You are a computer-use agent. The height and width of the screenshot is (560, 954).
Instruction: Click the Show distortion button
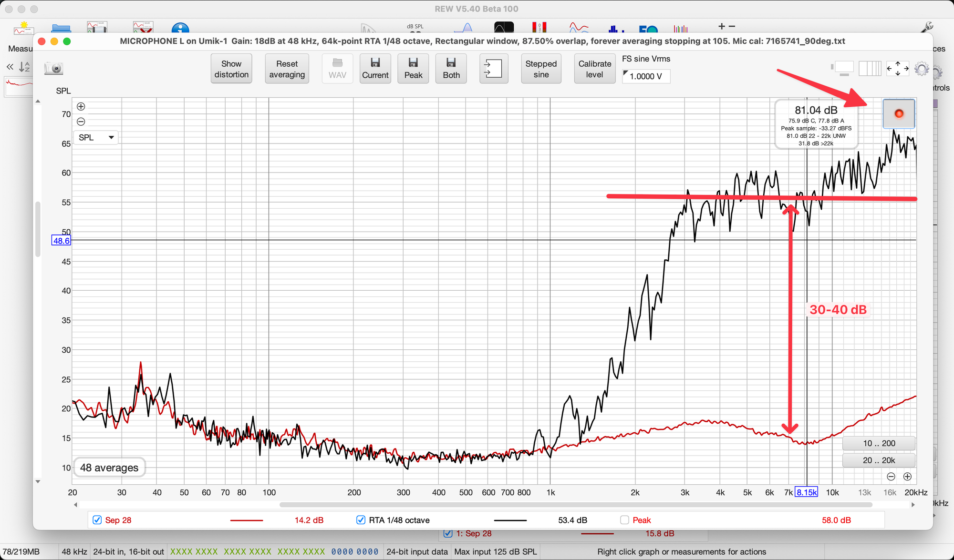pyautogui.click(x=231, y=69)
